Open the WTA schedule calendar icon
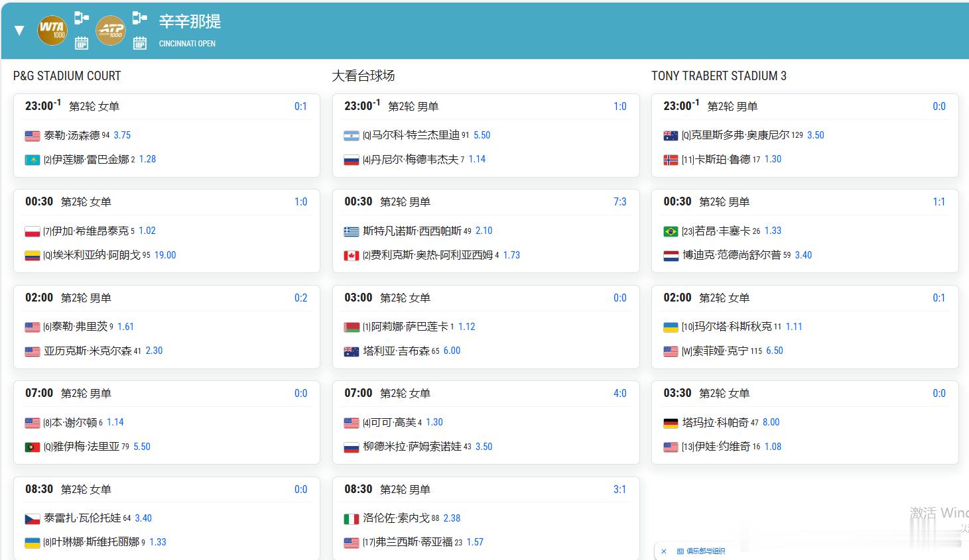 click(82, 43)
